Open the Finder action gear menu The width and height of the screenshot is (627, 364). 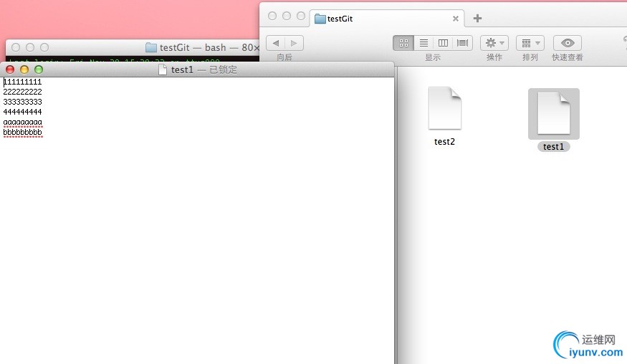point(494,43)
